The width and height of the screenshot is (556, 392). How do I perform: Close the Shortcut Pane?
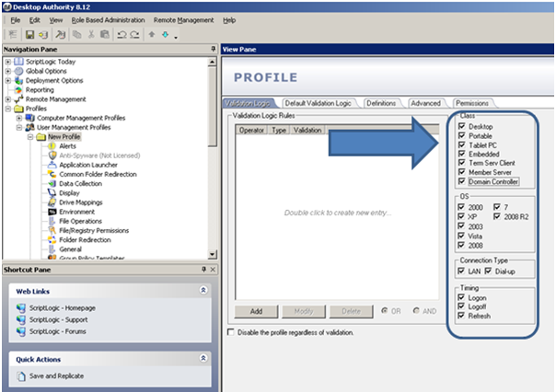pyautogui.click(x=213, y=270)
